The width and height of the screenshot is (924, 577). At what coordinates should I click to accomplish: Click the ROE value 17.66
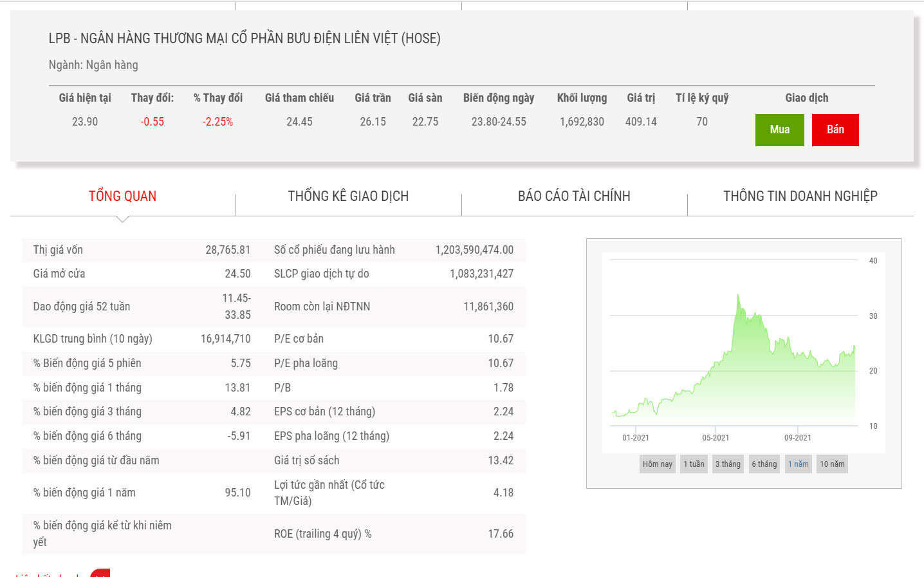(501, 534)
